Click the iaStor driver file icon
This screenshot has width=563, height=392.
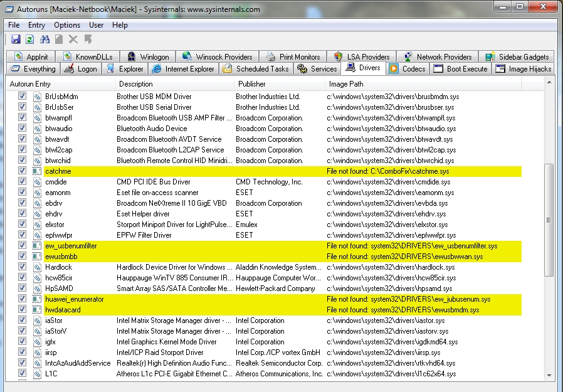(x=36, y=321)
